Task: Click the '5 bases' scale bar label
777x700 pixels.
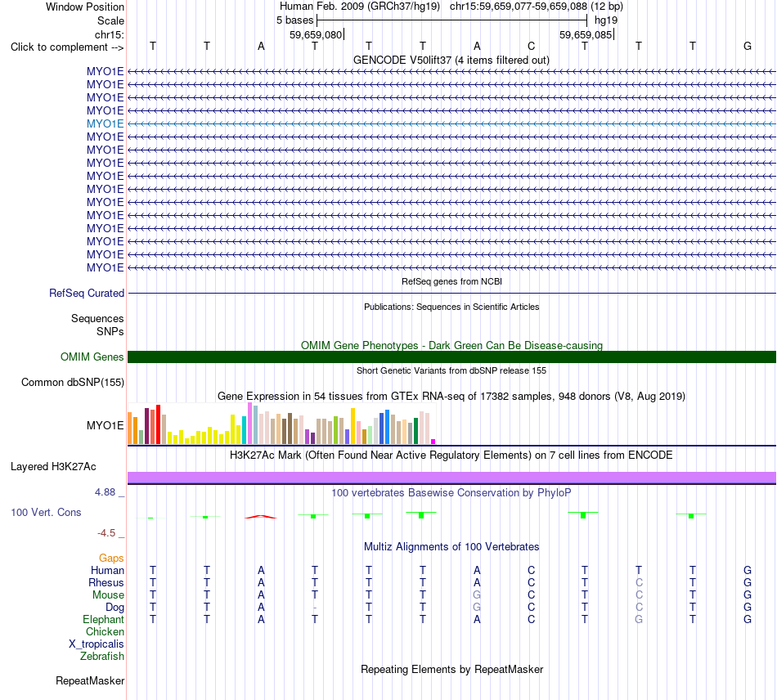Action: click(294, 20)
